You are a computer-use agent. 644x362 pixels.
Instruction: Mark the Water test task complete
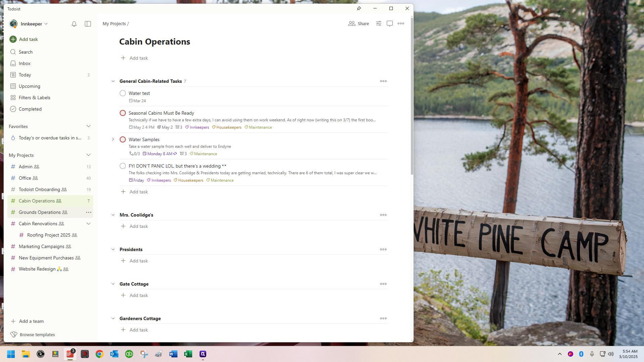coord(123,93)
